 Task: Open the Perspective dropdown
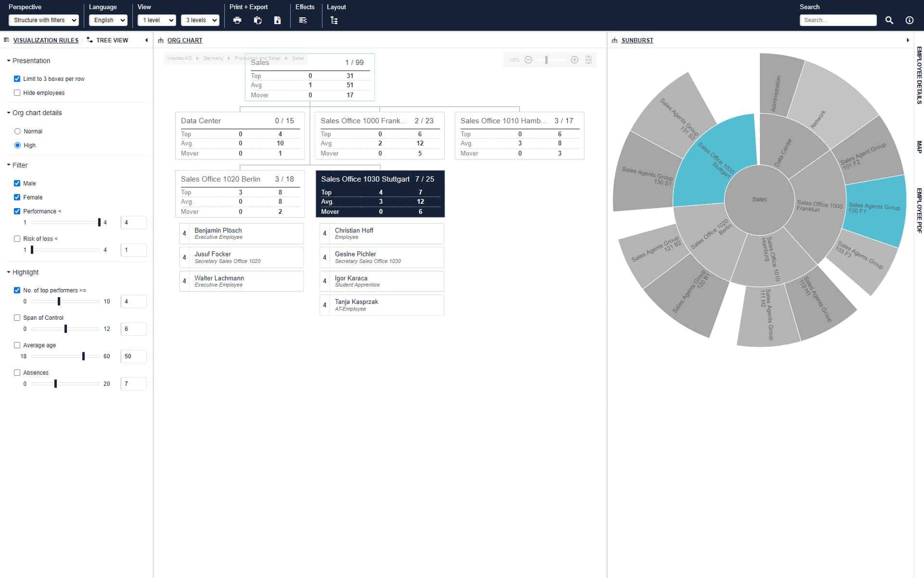tap(43, 20)
